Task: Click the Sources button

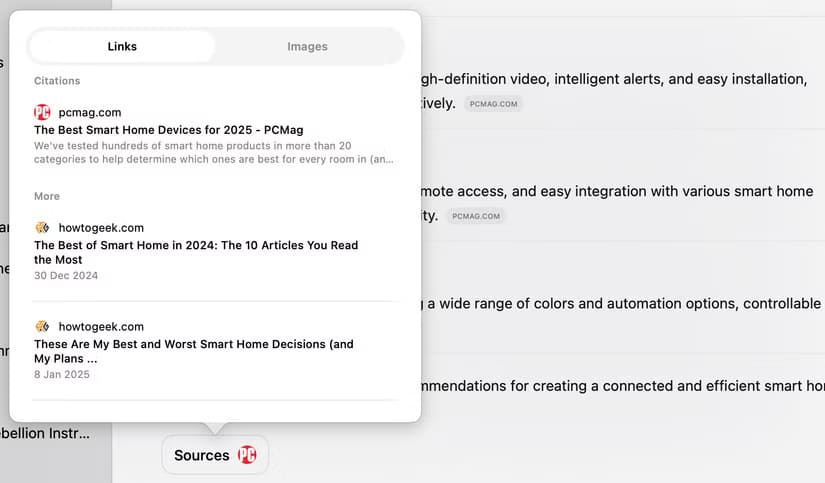Action: pyautogui.click(x=215, y=455)
